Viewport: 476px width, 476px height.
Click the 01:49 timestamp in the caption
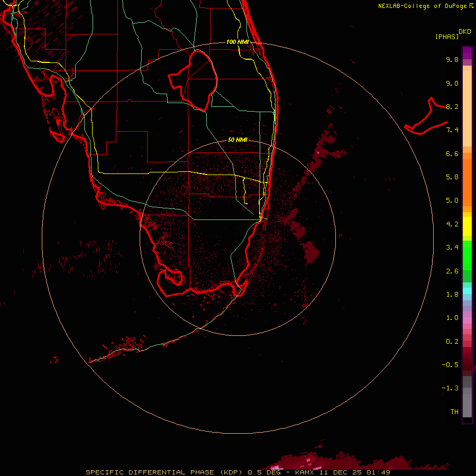[378, 472]
